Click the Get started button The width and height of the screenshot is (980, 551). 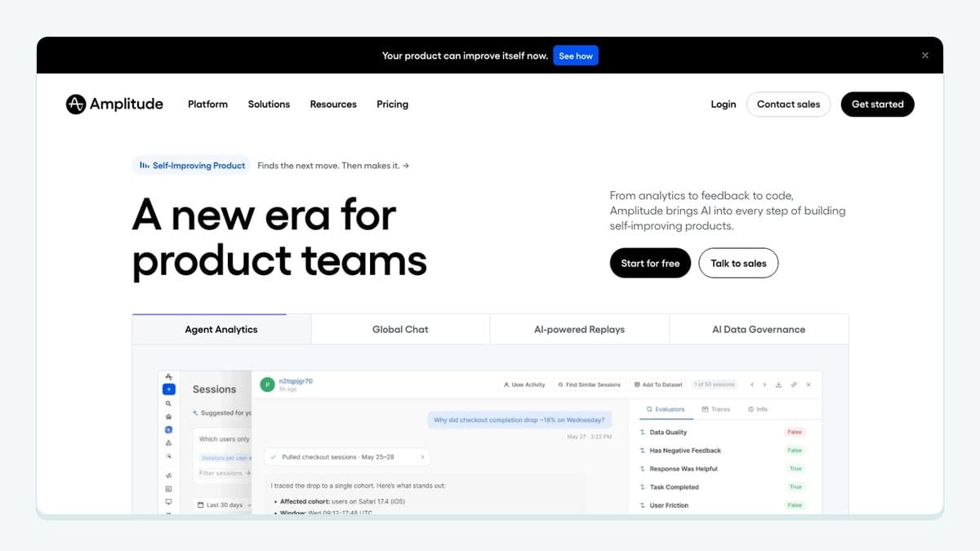point(877,104)
